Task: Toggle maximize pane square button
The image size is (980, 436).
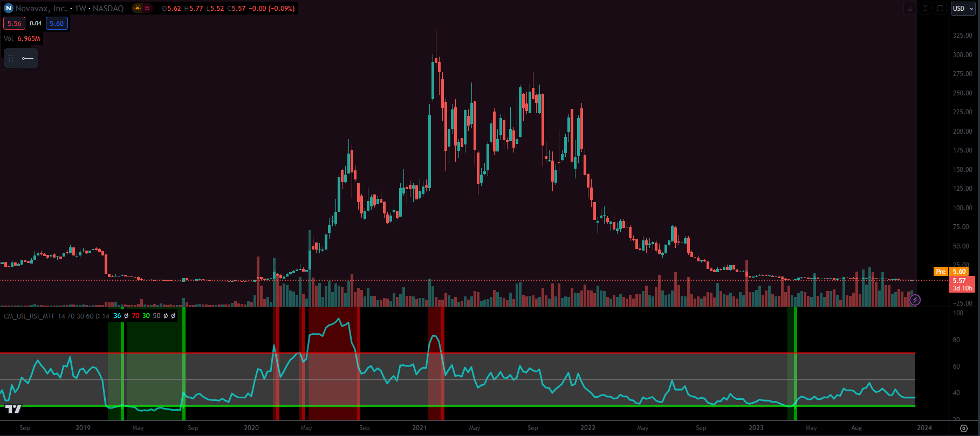Action: click(x=940, y=8)
